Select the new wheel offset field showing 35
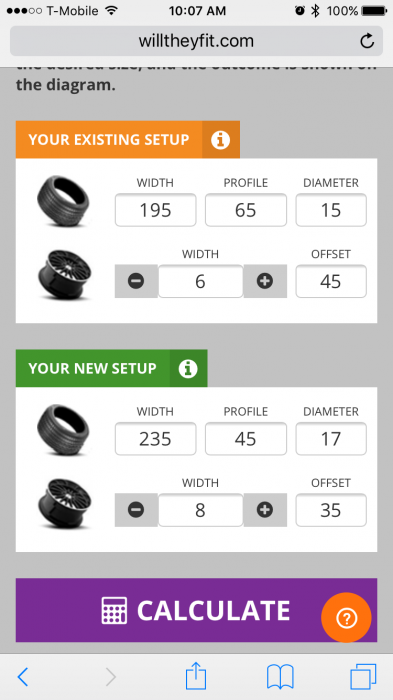The height and width of the screenshot is (700, 393). coord(331,510)
